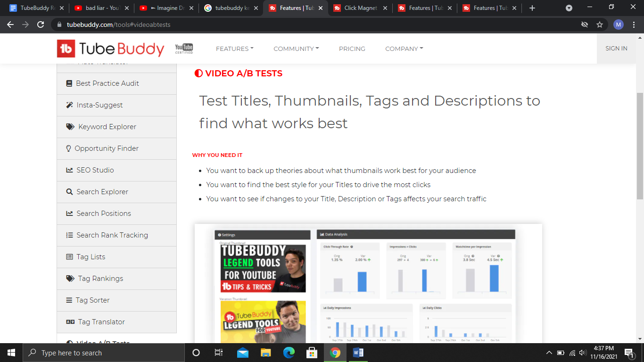This screenshot has height=362, width=644.
Task: Open Microsoft Store from the taskbar
Action: pyautogui.click(x=312, y=353)
